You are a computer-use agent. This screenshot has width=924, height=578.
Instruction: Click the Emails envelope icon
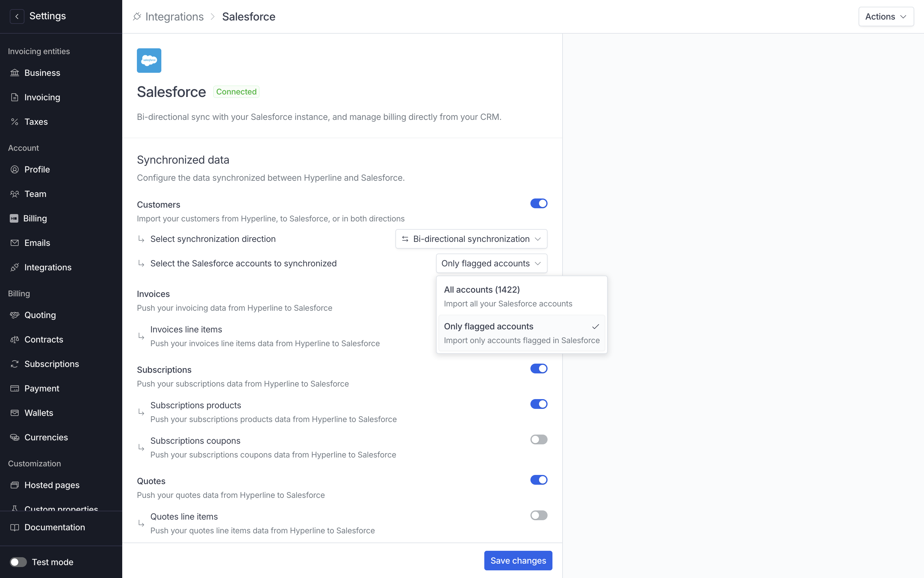[x=14, y=243]
